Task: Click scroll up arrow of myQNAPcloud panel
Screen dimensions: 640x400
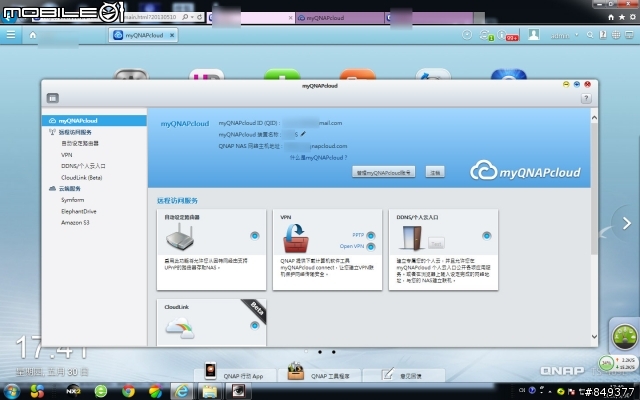Action: pyautogui.click(x=594, y=118)
